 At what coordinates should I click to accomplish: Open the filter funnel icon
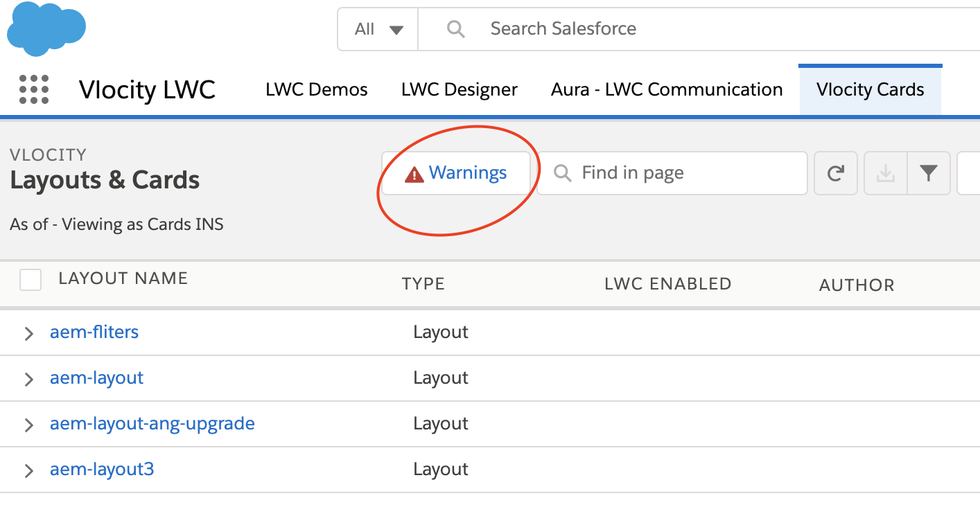click(x=928, y=173)
